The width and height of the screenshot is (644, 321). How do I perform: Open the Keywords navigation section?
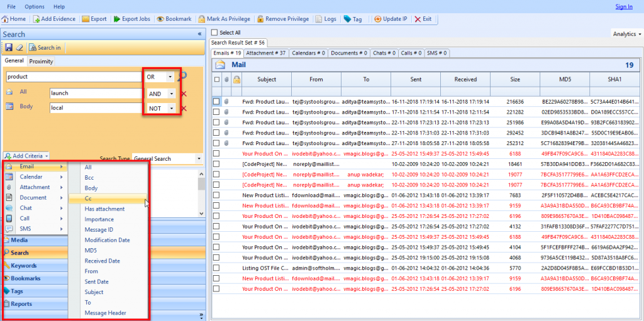pyautogui.click(x=103, y=266)
